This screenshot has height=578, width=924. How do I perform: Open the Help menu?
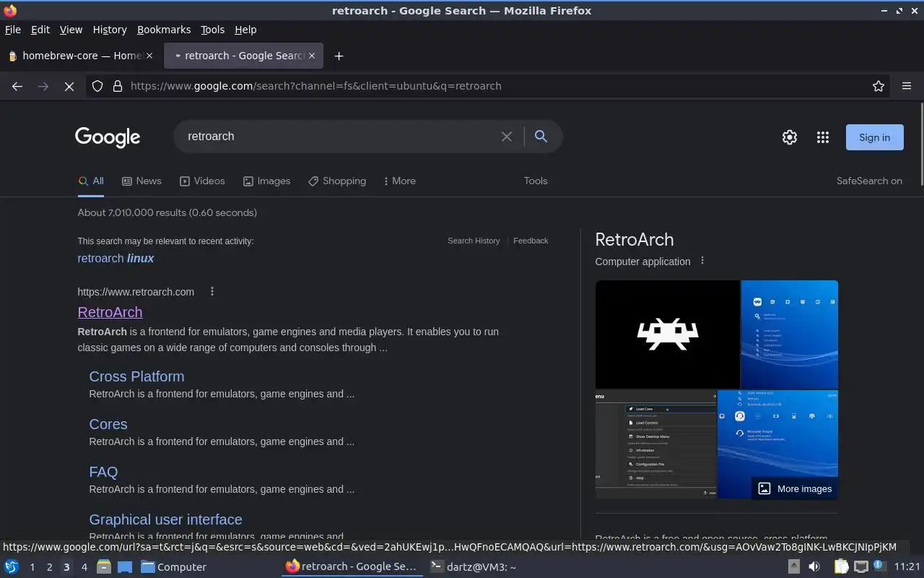point(245,30)
